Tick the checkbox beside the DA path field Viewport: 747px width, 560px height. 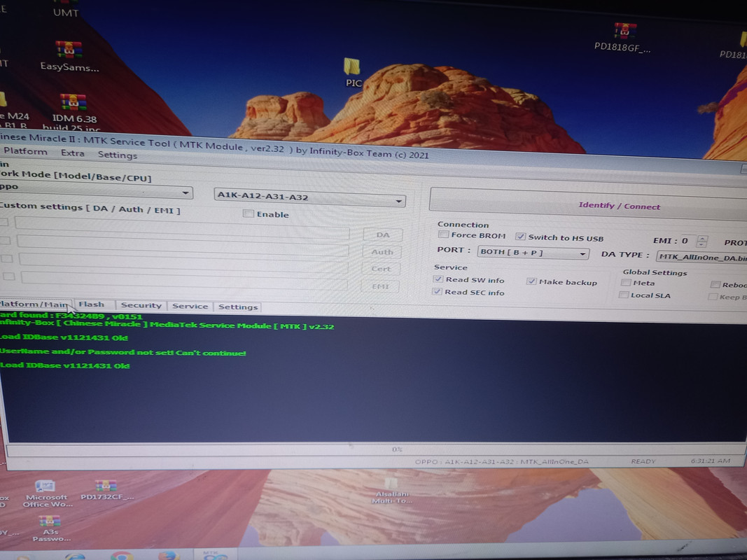4,223
